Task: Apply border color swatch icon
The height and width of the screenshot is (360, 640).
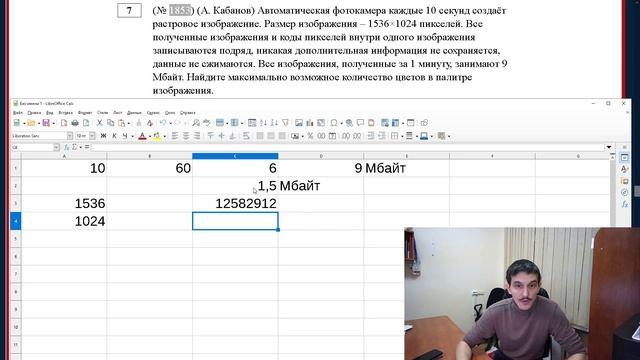Action: 424,136
